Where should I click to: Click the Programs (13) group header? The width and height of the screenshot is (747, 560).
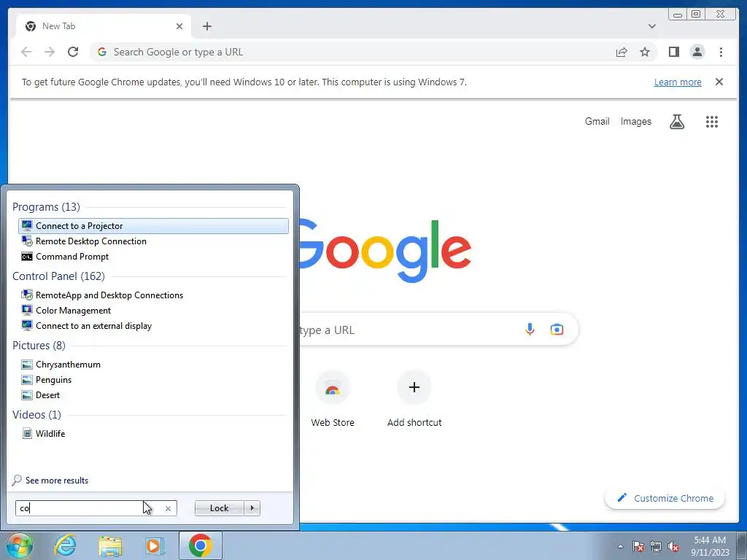(x=46, y=207)
